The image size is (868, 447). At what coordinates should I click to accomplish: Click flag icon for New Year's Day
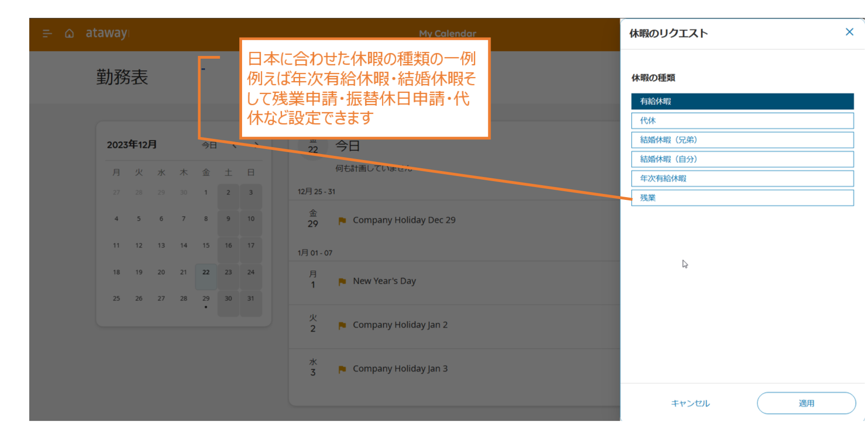click(x=342, y=281)
